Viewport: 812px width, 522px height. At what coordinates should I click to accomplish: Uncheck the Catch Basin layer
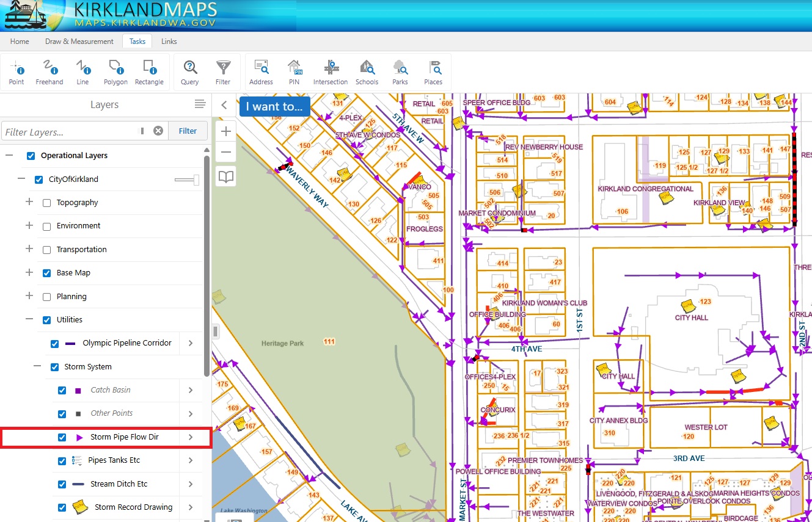(x=62, y=390)
